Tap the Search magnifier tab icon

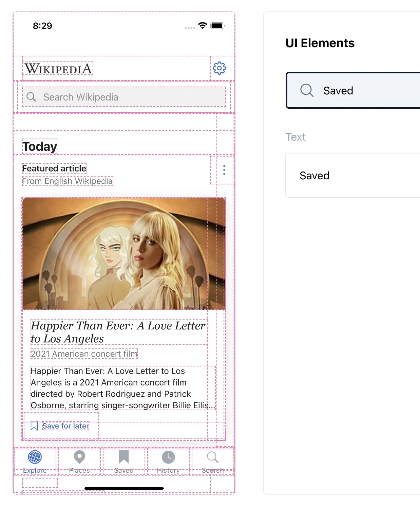[213, 457]
